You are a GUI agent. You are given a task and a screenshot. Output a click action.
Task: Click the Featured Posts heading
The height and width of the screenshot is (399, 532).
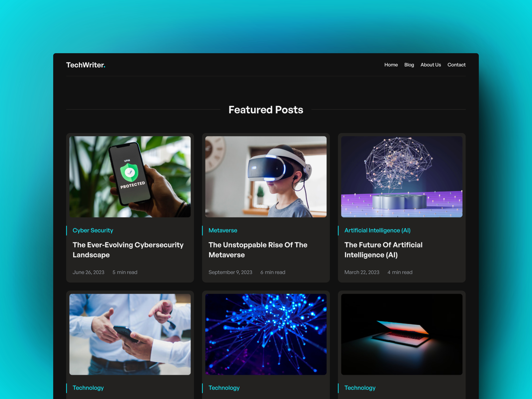click(266, 110)
